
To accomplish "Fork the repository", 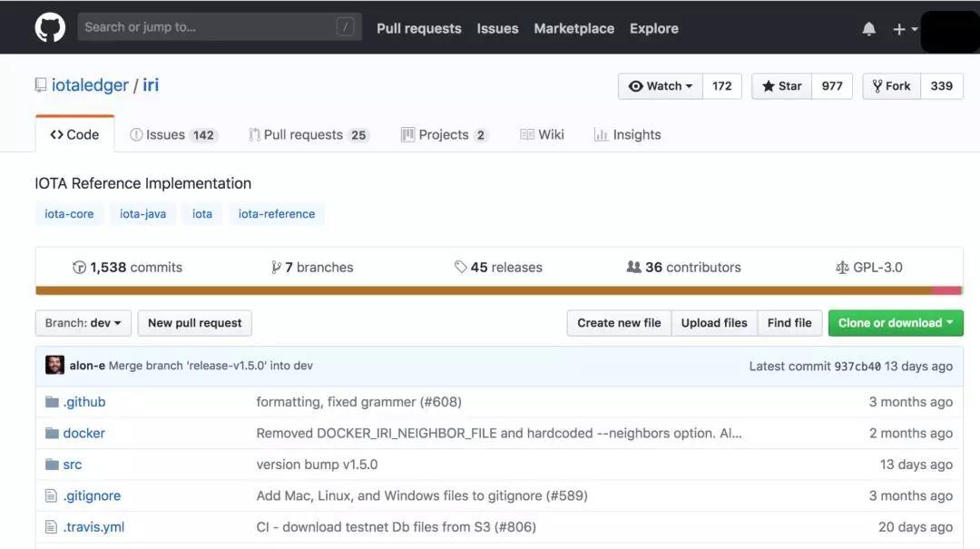I will point(891,86).
